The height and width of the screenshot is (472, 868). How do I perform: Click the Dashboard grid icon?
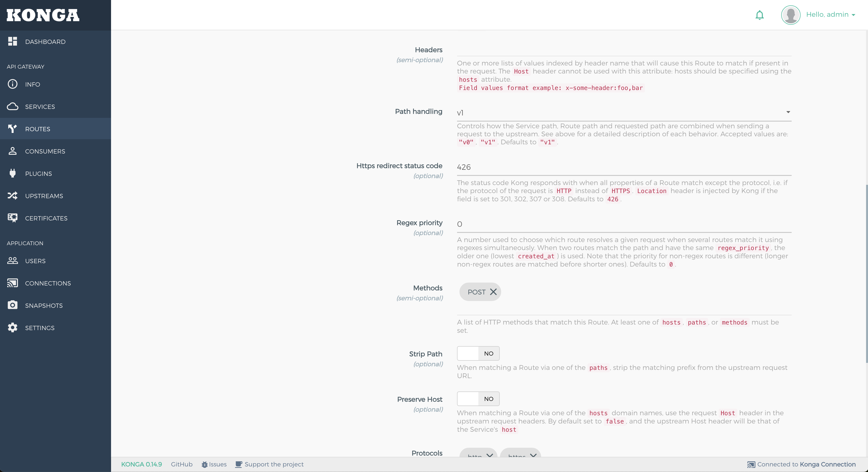[12, 41]
